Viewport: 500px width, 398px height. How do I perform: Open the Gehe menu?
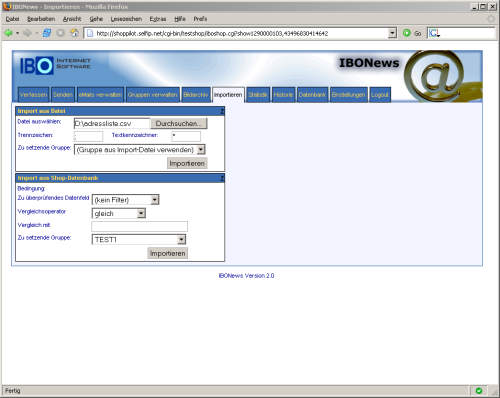point(96,19)
